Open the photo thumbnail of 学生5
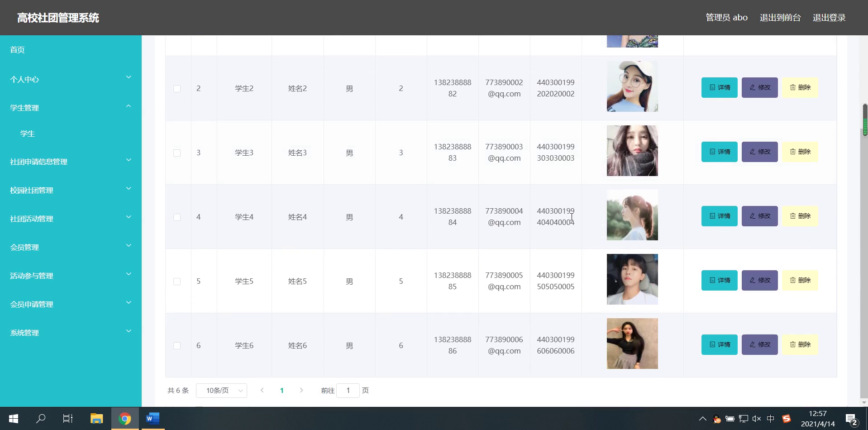Image resolution: width=868 pixels, height=430 pixels. [632, 279]
